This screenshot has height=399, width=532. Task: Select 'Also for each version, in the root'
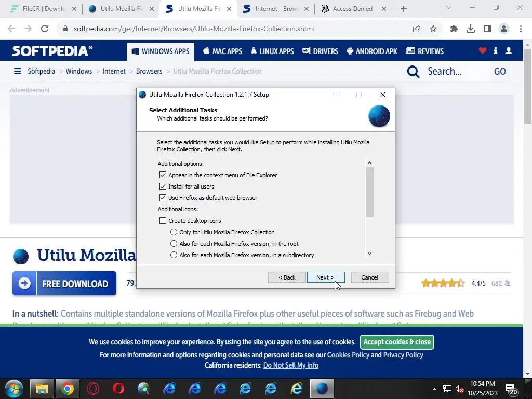coord(174,244)
